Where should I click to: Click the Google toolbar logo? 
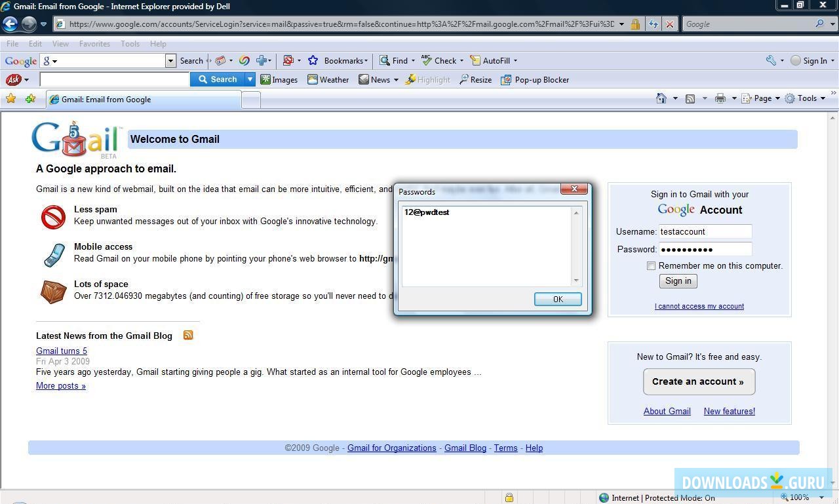[x=20, y=61]
